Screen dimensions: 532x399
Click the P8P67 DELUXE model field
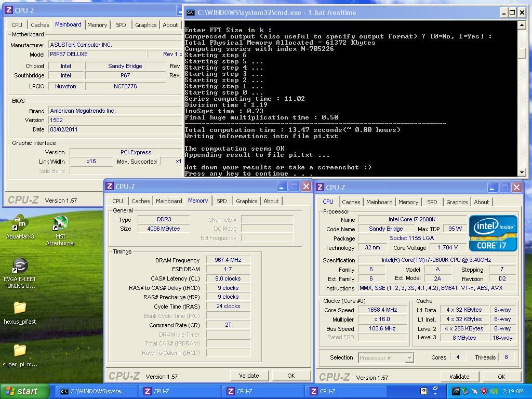98,54
